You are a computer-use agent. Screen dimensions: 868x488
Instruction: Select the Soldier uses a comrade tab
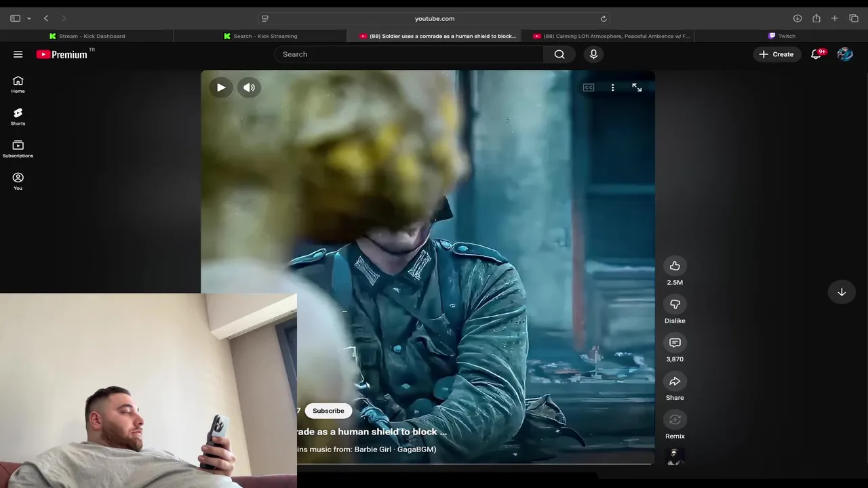click(438, 36)
